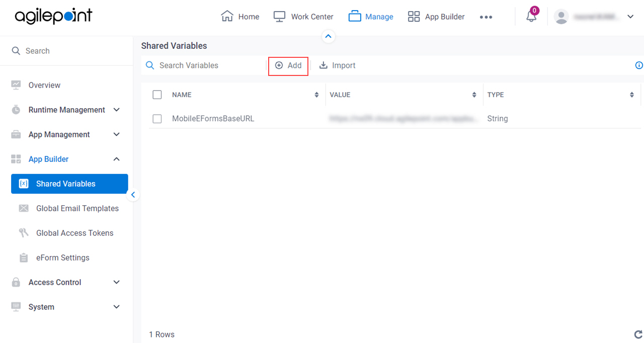This screenshot has height=343, width=644.
Task: Click the blurred value cell of MobileEFormsBaseURL
Action: coord(404,119)
